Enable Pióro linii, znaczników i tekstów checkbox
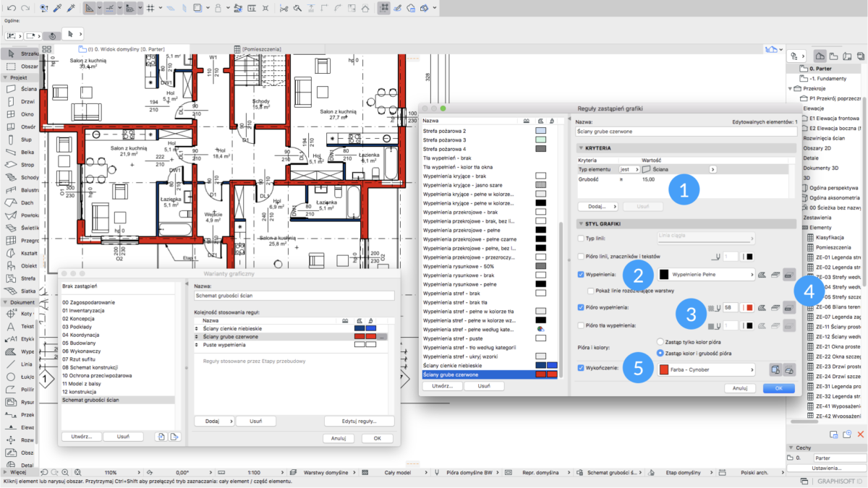Viewport: 868px width, 488px height. pyautogui.click(x=582, y=257)
